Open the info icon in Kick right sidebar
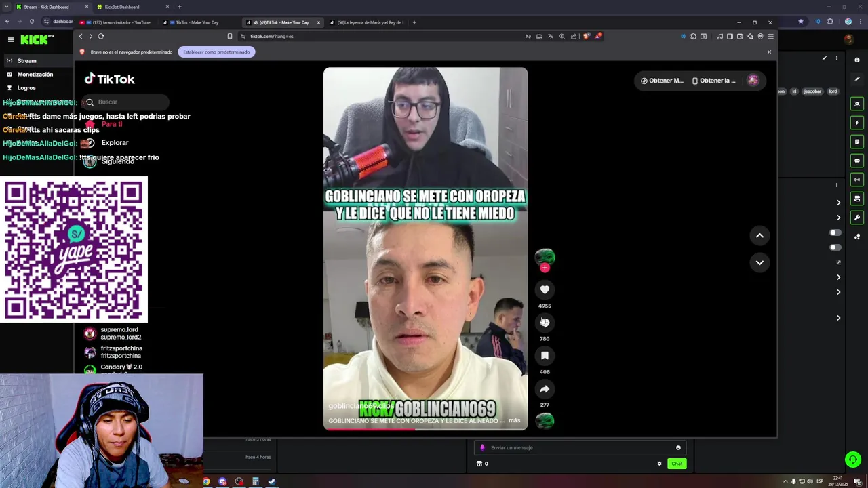The height and width of the screenshot is (488, 868). click(x=857, y=60)
